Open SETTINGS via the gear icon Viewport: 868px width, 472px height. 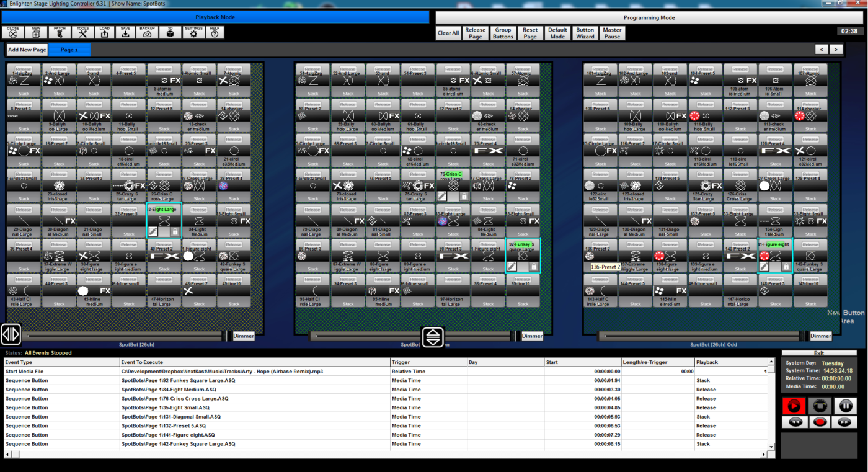click(193, 33)
